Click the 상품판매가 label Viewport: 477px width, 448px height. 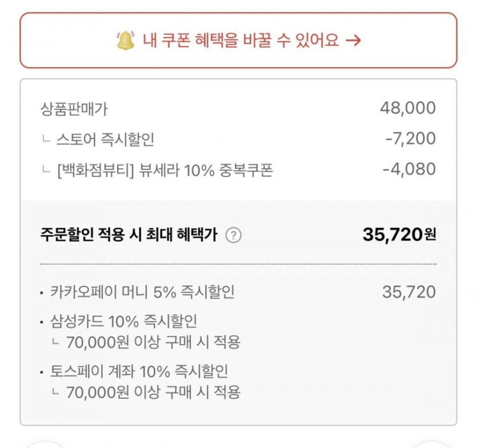[74, 108]
